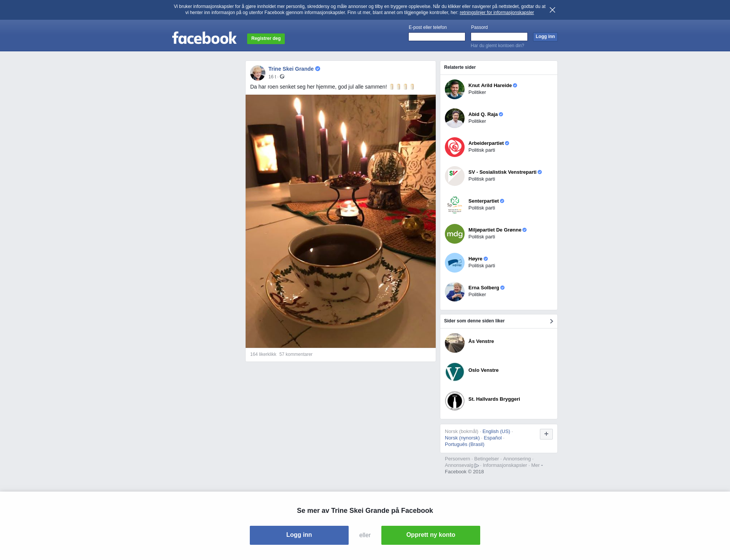Switch language to English (US)
Viewport: 730px width, 560px height.
point(496,432)
